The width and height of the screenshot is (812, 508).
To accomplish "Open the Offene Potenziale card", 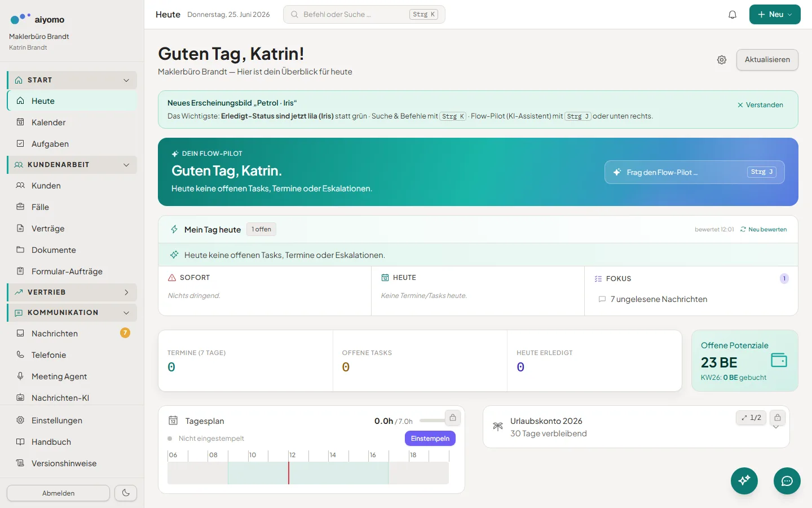I will click(744, 361).
